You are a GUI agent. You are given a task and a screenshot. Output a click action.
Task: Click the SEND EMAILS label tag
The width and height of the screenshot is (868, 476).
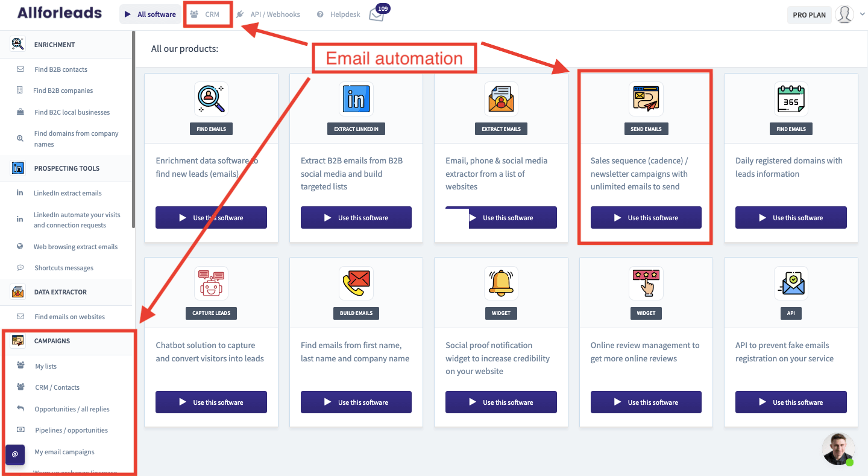(x=646, y=129)
